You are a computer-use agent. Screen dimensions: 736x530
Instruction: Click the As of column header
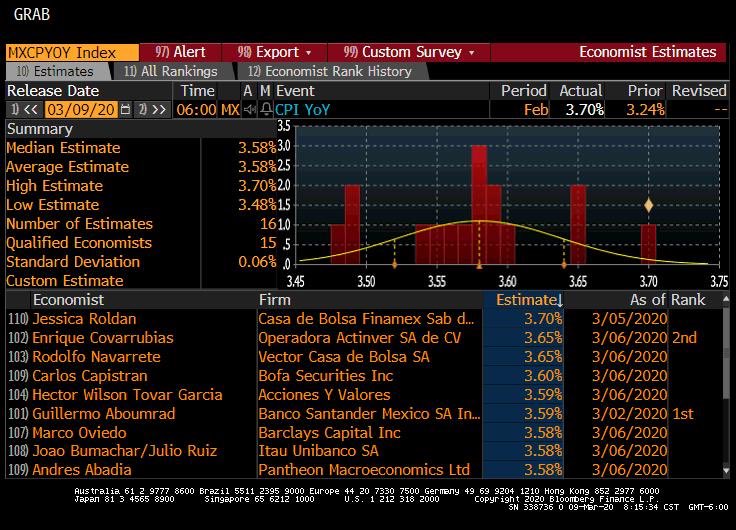click(x=648, y=300)
